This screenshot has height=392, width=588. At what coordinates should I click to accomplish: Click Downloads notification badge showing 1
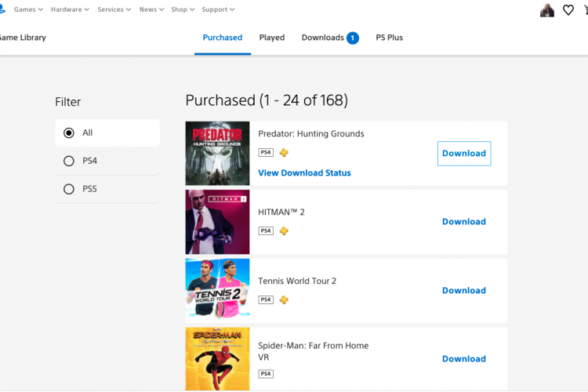(353, 38)
